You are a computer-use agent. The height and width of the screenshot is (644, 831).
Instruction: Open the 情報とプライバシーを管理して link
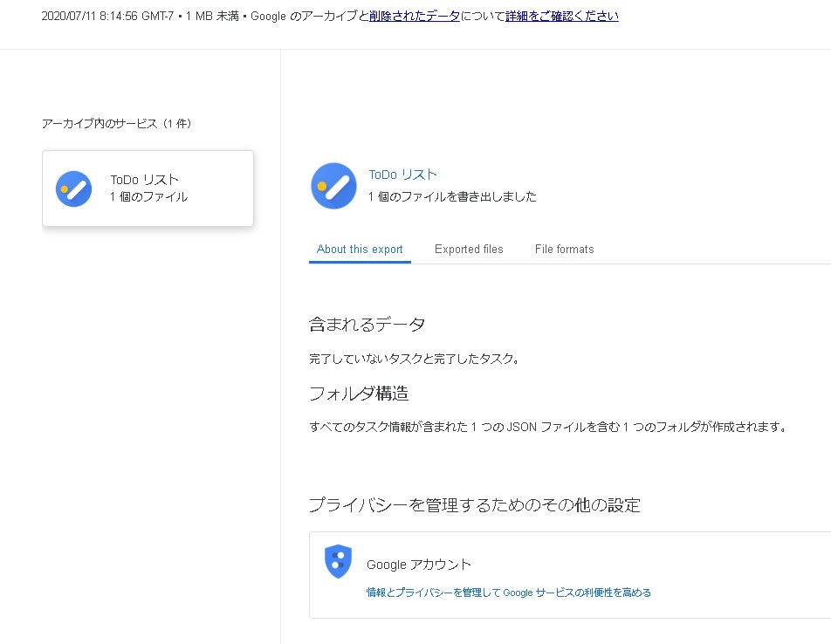(x=508, y=593)
